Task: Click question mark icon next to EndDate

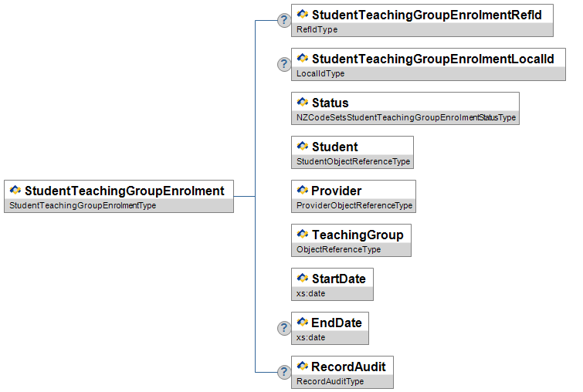Action: point(284,328)
